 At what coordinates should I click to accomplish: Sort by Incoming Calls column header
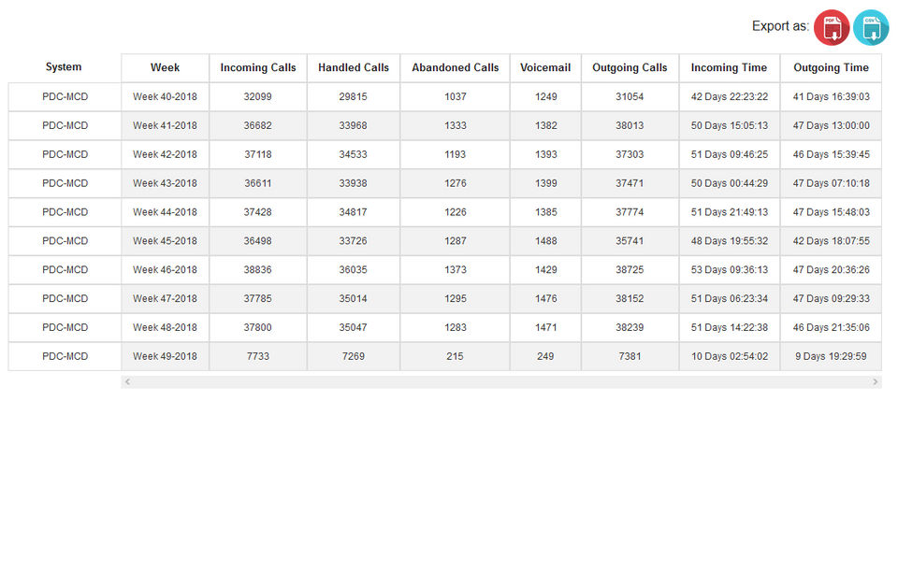click(258, 67)
